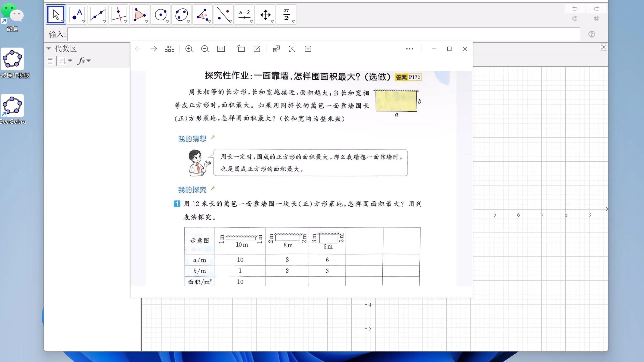Select the Circle with Center tool
The height and width of the screenshot is (362, 644).
point(160,14)
